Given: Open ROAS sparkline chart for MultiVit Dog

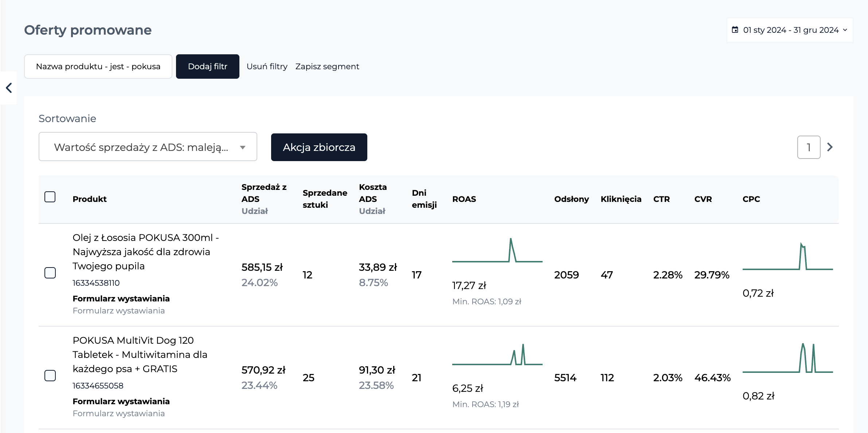Looking at the screenshot, I should click(x=497, y=354).
